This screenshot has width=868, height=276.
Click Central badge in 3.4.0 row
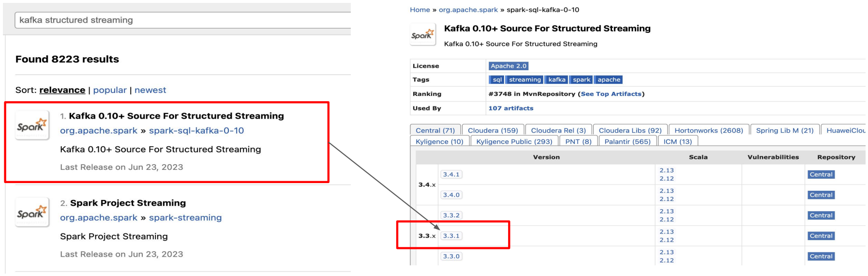click(821, 195)
